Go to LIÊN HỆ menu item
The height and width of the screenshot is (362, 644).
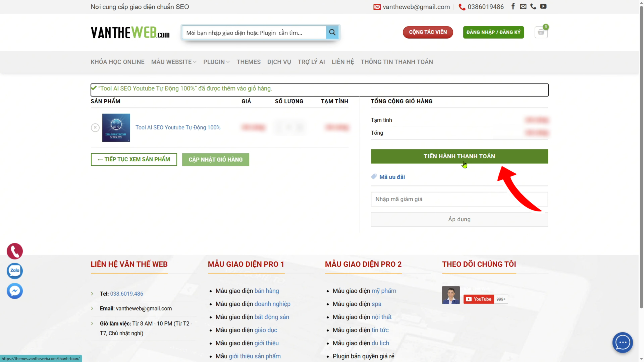[343, 62]
